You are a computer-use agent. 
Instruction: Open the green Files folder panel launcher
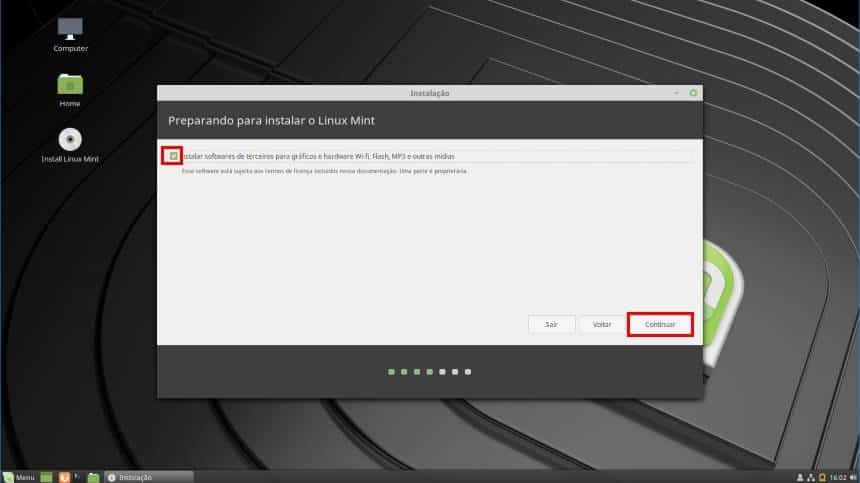click(x=94, y=478)
